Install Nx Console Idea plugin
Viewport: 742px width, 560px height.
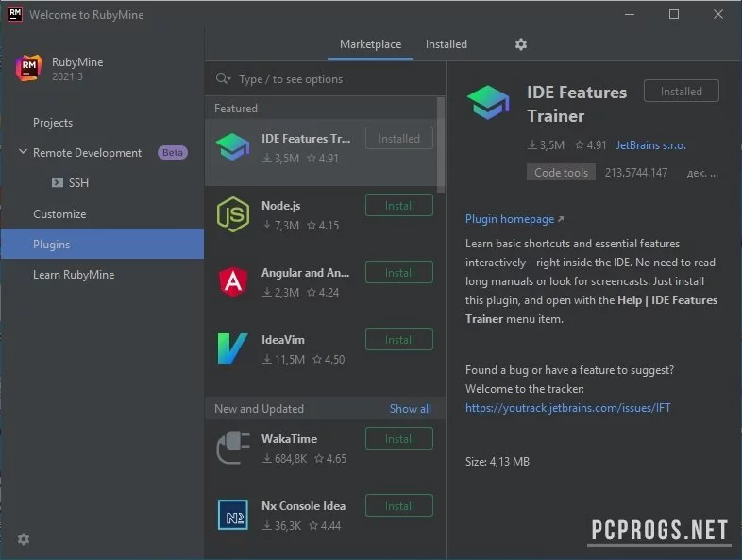pos(399,506)
